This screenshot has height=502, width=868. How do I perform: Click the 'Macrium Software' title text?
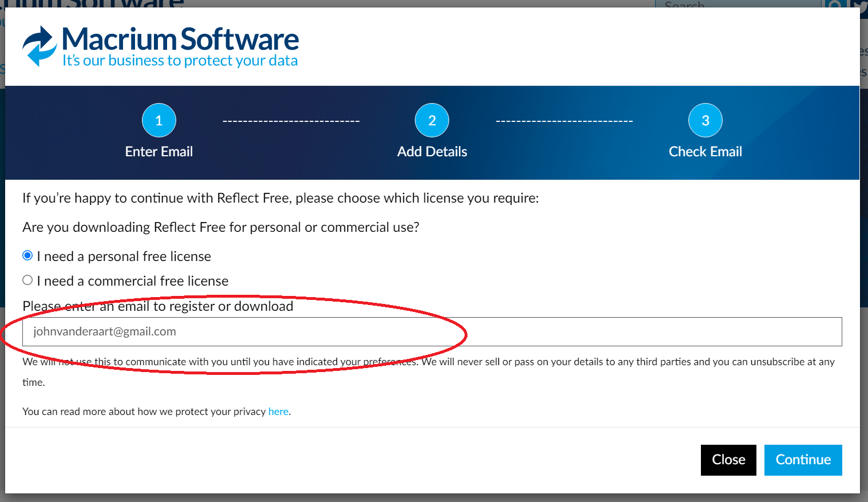[180, 39]
